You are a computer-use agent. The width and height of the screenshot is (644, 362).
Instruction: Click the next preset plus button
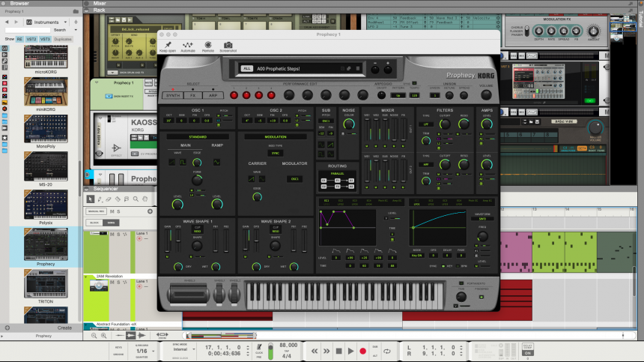click(388, 70)
